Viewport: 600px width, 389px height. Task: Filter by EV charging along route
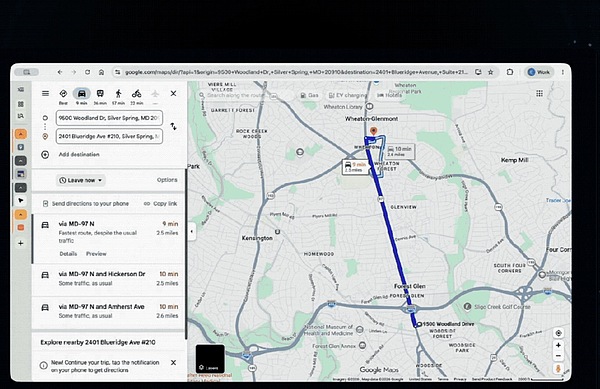click(347, 95)
